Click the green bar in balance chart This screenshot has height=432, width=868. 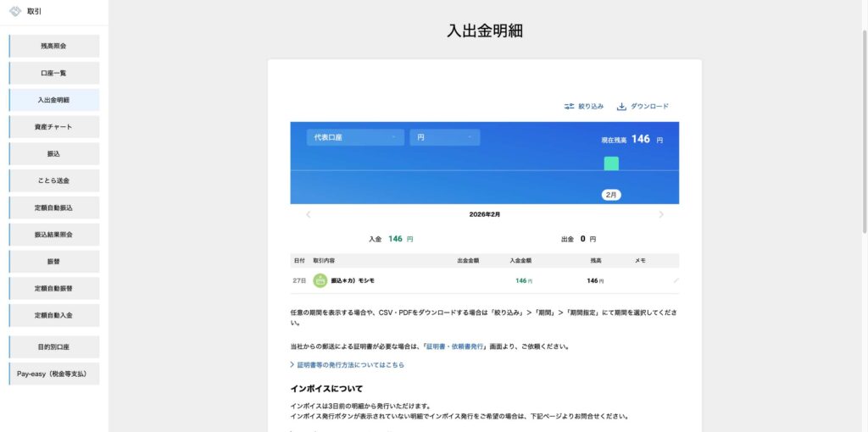tap(611, 163)
